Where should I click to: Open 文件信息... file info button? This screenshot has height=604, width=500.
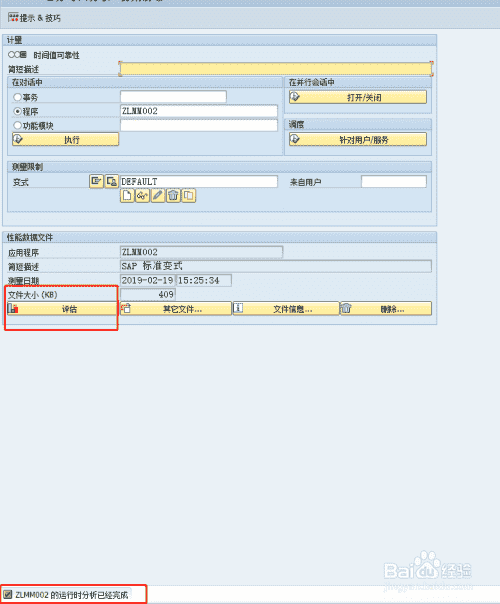tap(286, 309)
